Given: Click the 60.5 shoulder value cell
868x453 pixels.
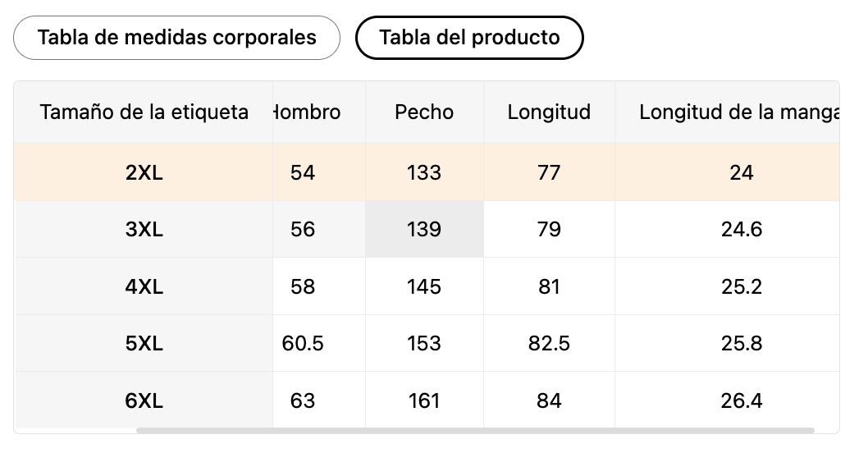Looking at the screenshot, I should pos(303,343).
